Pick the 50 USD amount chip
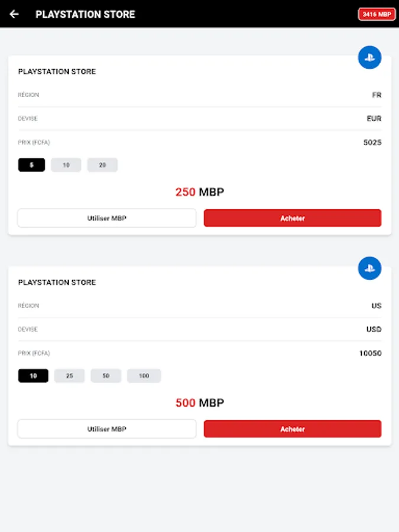Image resolution: width=399 pixels, height=532 pixels. [x=106, y=376]
